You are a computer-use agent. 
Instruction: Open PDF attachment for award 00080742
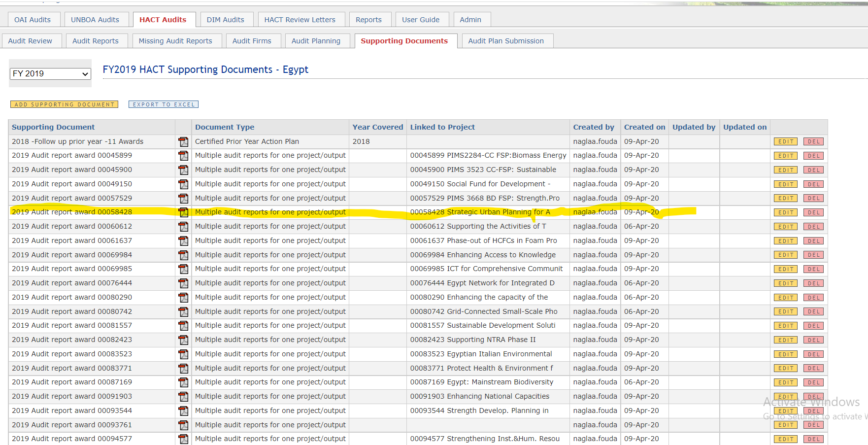click(x=183, y=312)
